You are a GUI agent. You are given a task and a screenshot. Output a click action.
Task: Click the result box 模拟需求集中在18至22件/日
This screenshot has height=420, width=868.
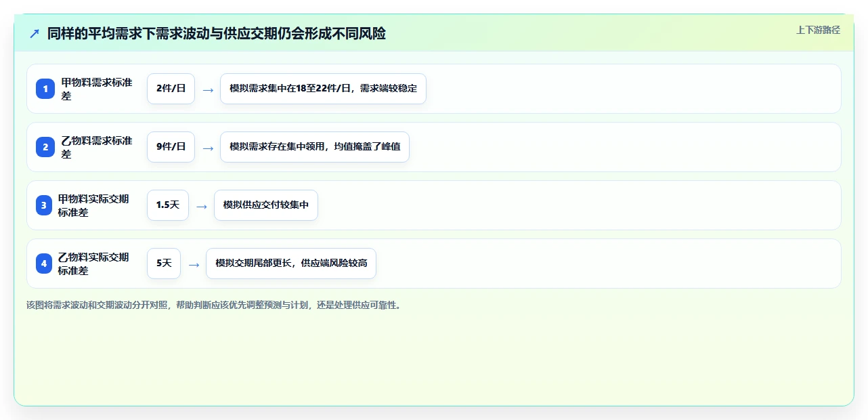point(323,89)
